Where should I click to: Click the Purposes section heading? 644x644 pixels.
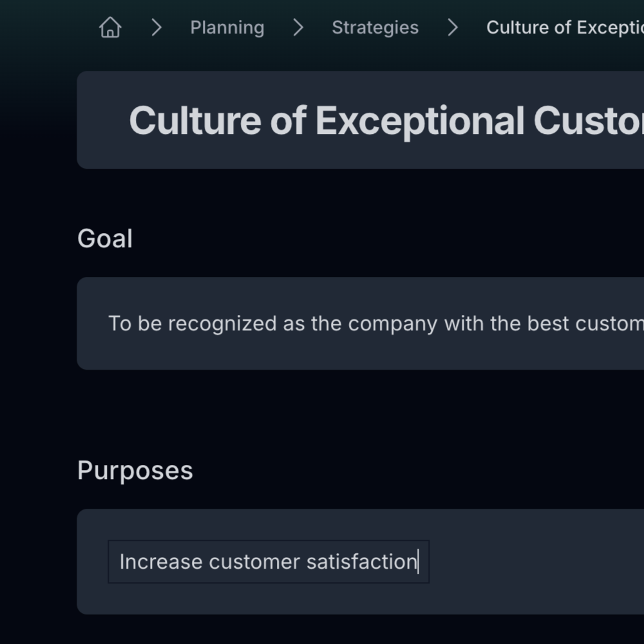tap(135, 471)
